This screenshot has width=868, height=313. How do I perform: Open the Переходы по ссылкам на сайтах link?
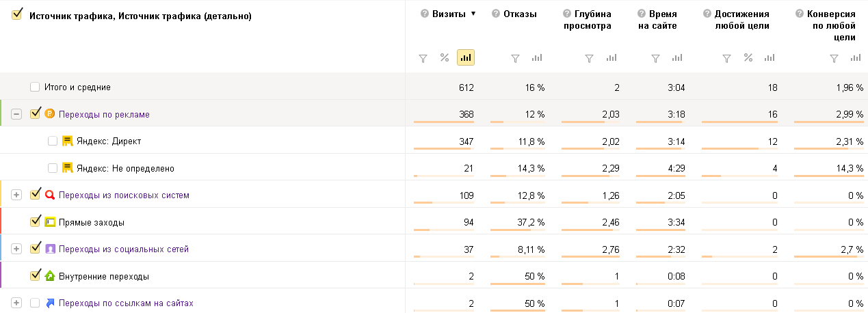coord(126,303)
